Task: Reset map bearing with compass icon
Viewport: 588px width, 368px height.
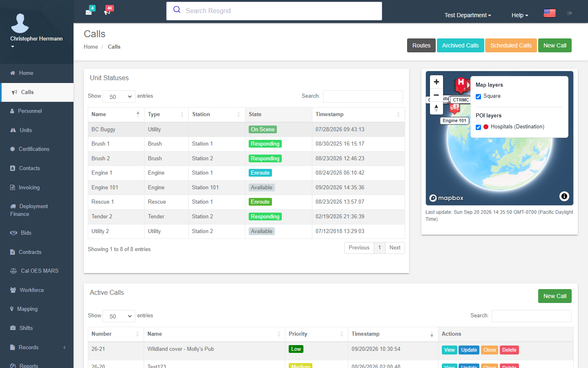Action: pyautogui.click(x=437, y=108)
